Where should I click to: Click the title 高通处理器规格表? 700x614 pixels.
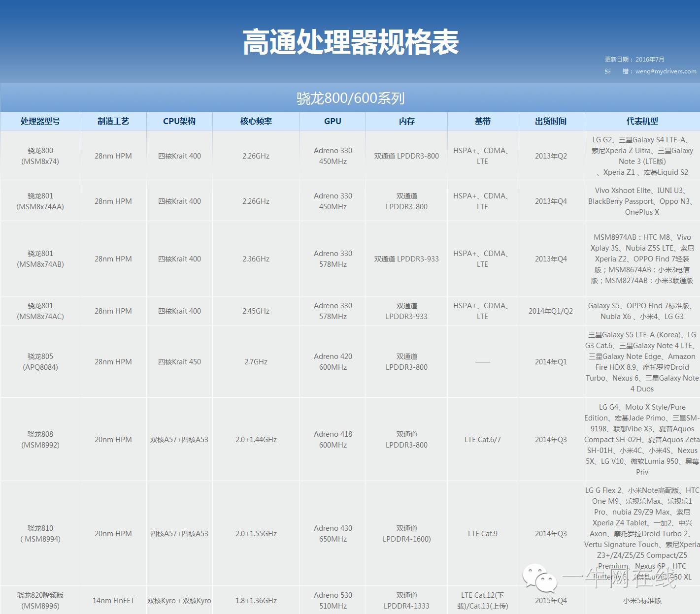click(x=350, y=42)
